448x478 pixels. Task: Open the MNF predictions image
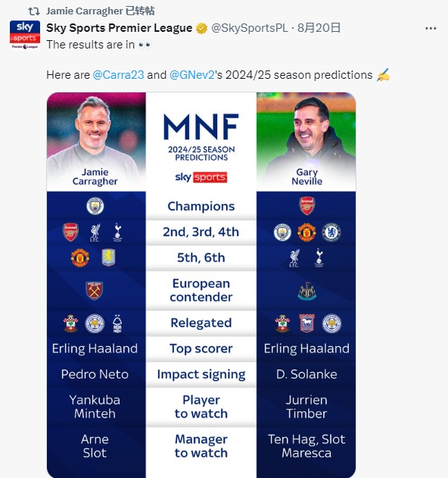pyautogui.click(x=201, y=285)
